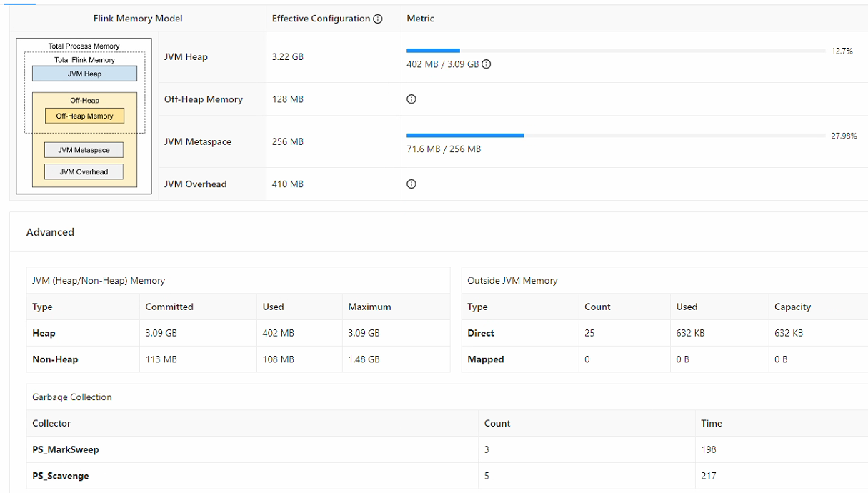Click Direct count value 25
Viewport: 868px width, 493px height.
point(589,333)
